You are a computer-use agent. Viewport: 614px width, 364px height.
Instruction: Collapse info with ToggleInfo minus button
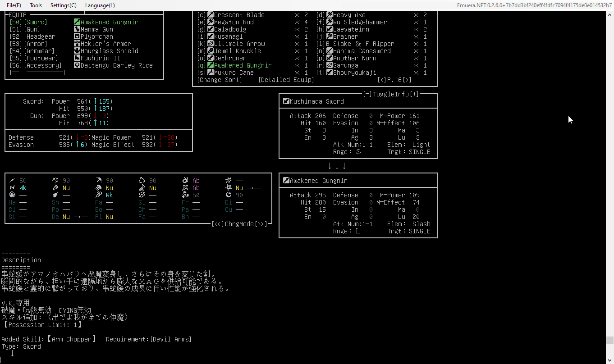367,94
